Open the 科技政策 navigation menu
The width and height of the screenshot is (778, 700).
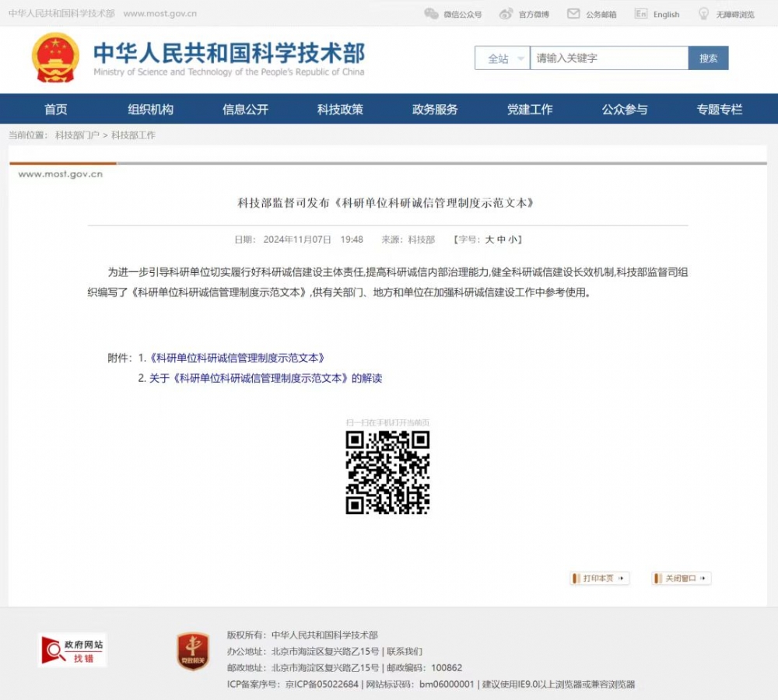340,110
